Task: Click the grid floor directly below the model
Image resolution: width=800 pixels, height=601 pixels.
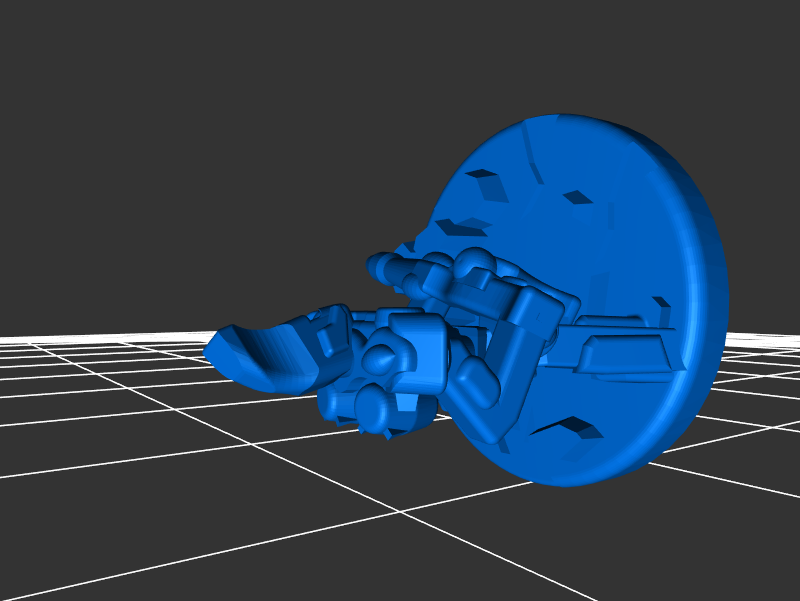Action: point(420,520)
